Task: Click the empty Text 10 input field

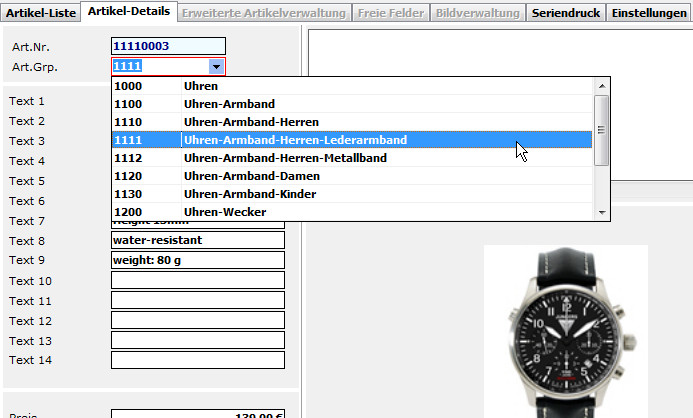Action: (197, 280)
